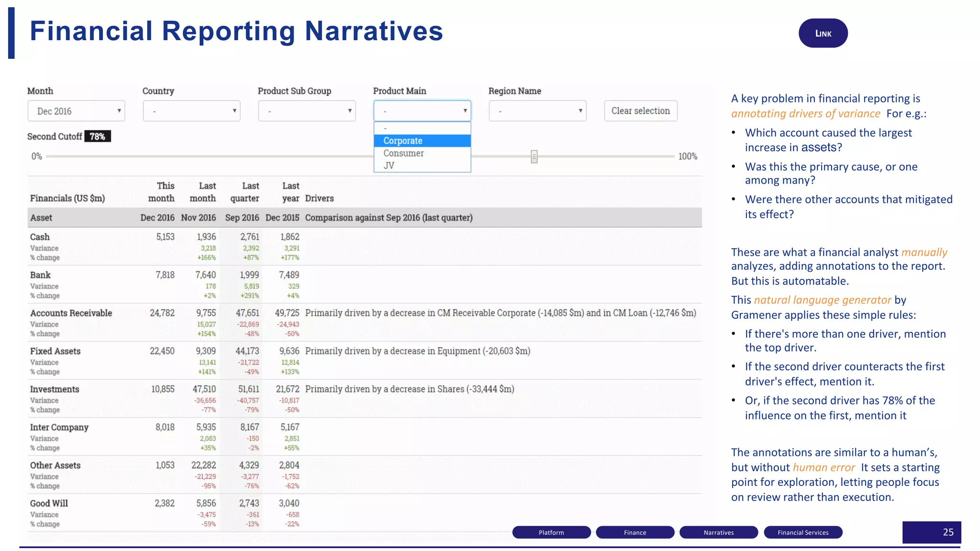Click Cash this month value 5,153
980x551 pixels.
(x=165, y=237)
